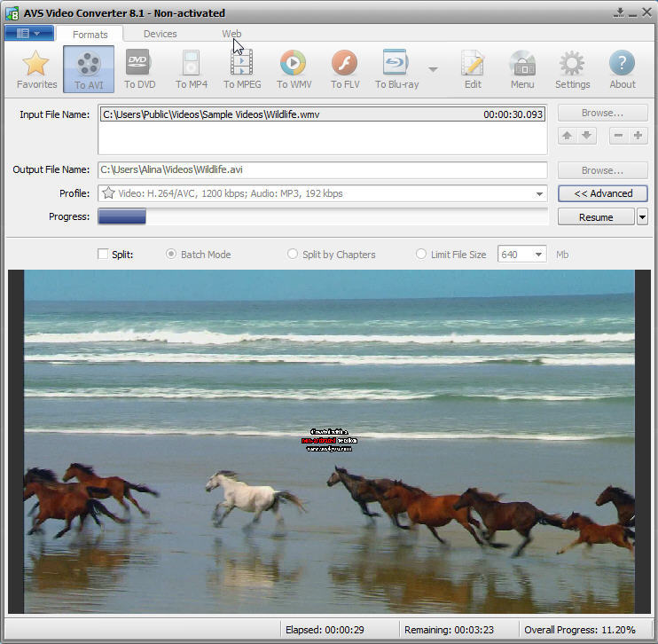Move input file down with arrow button
The image size is (658, 644).
(x=587, y=135)
